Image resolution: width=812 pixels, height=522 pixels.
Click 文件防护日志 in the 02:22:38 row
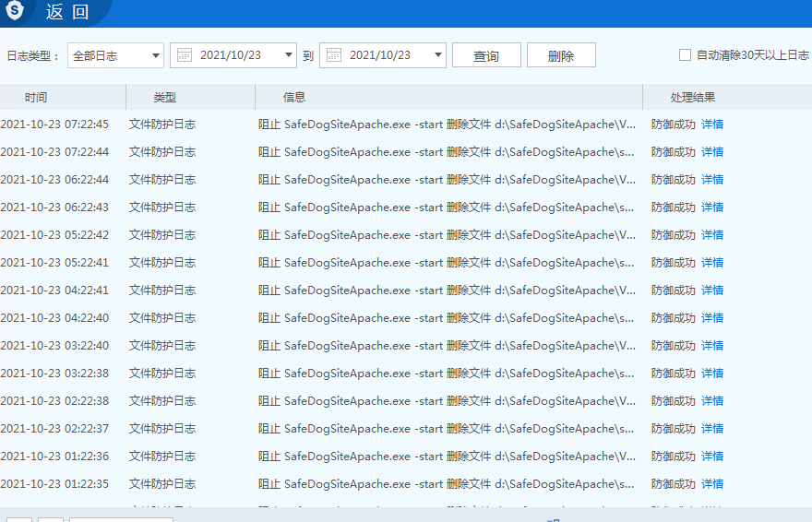[x=162, y=401]
